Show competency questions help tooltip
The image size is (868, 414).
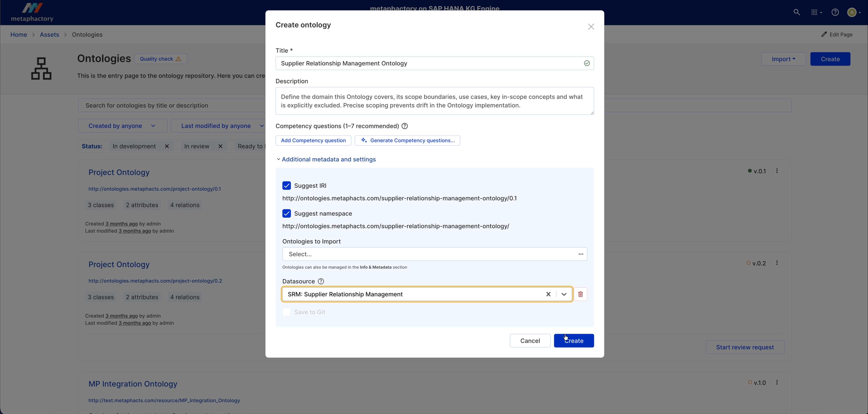[405, 126]
